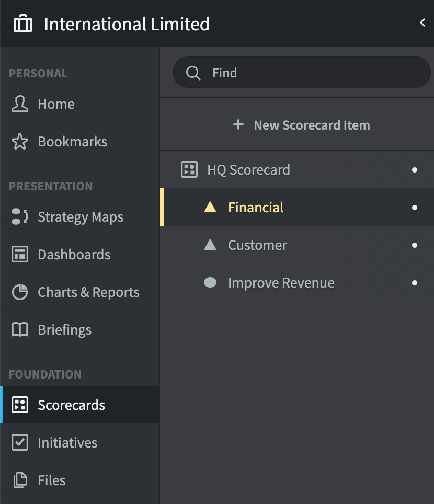Image resolution: width=434 pixels, height=504 pixels.
Task: Click the status dot beside Financial
Action: pyautogui.click(x=414, y=207)
